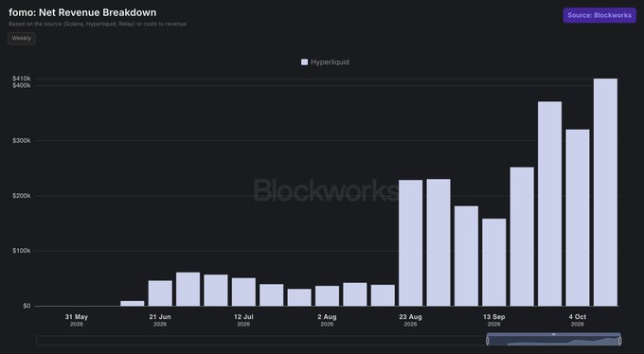Viewport: 644px width, 354px height.
Task: Click the $200k y-axis label
Action: (22, 196)
